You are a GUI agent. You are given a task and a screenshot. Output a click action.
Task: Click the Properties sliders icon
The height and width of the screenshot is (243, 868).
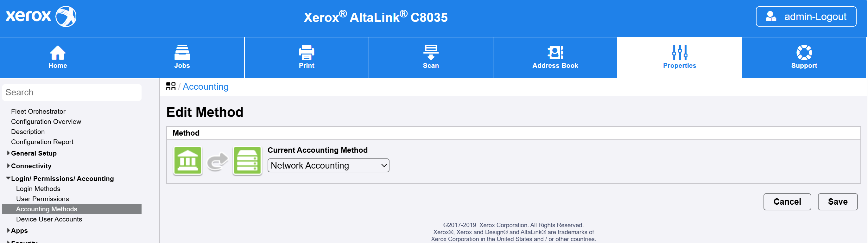click(x=679, y=53)
